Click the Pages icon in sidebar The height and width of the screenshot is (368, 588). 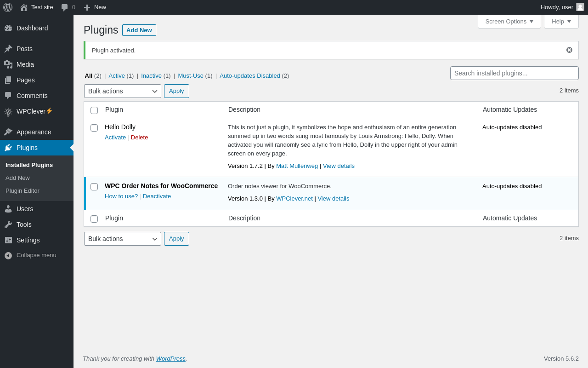[8, 80]
